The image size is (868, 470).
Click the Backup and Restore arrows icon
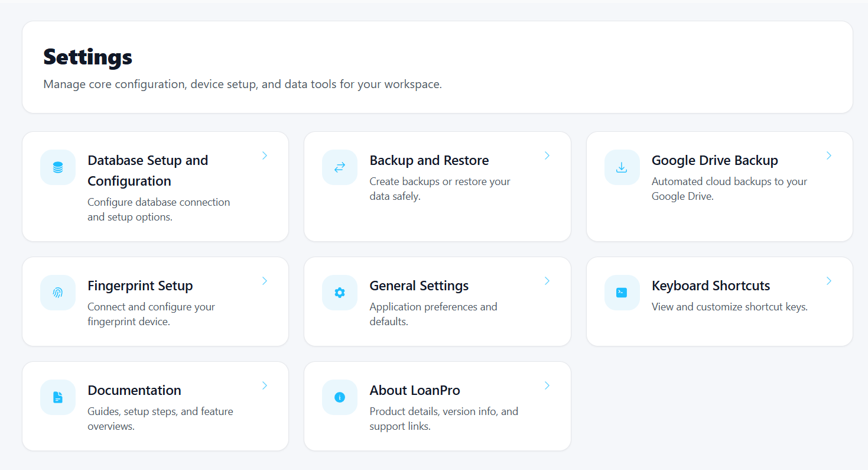(340, 167)
